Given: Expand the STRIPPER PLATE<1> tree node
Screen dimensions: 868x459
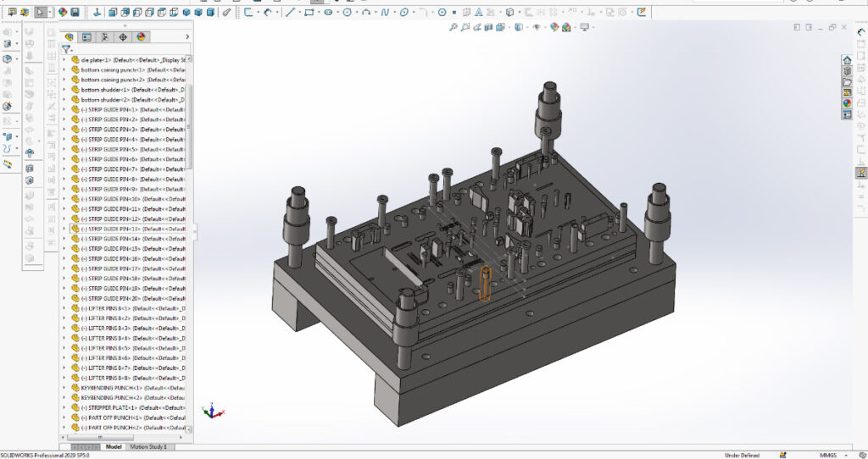Looking at the screenshot, I should tap(64, 407).
